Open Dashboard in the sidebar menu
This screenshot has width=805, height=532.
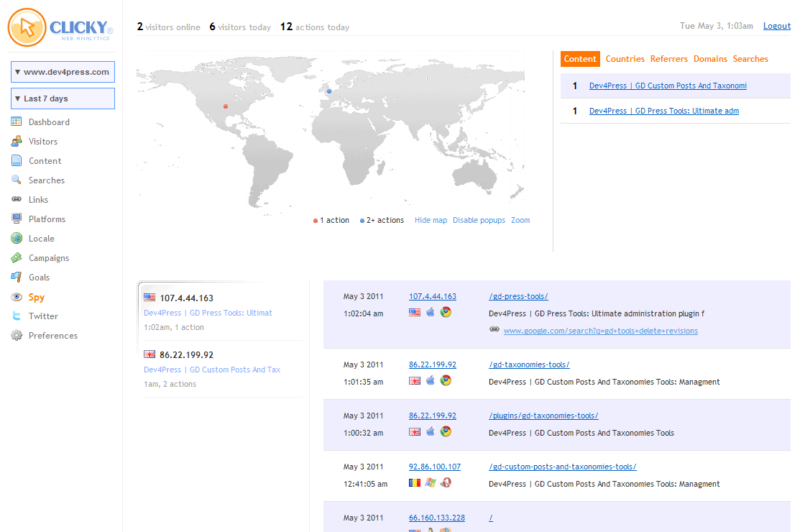point(49,122)
